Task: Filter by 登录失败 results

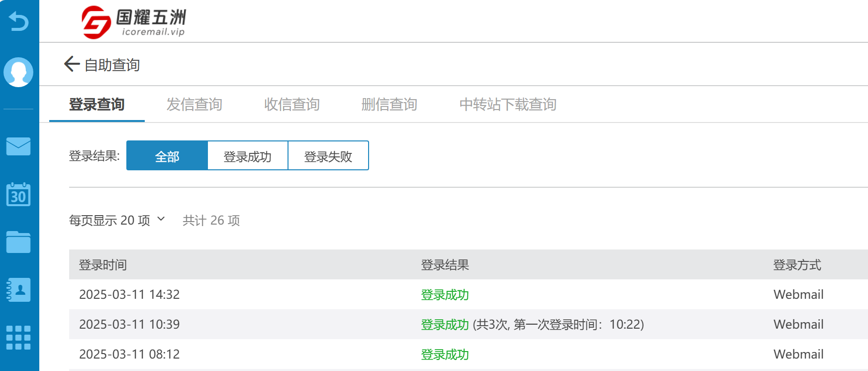Action: 328,156
